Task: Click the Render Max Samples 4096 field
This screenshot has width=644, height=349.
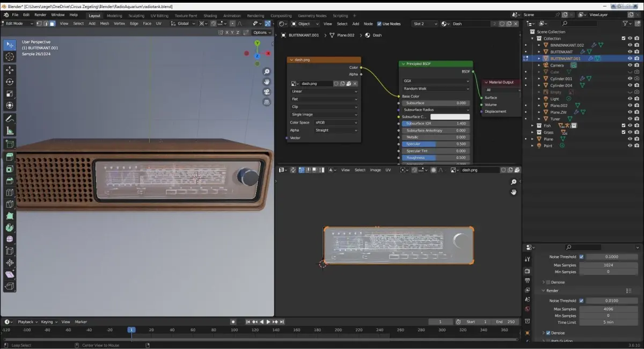Action: 608,309
